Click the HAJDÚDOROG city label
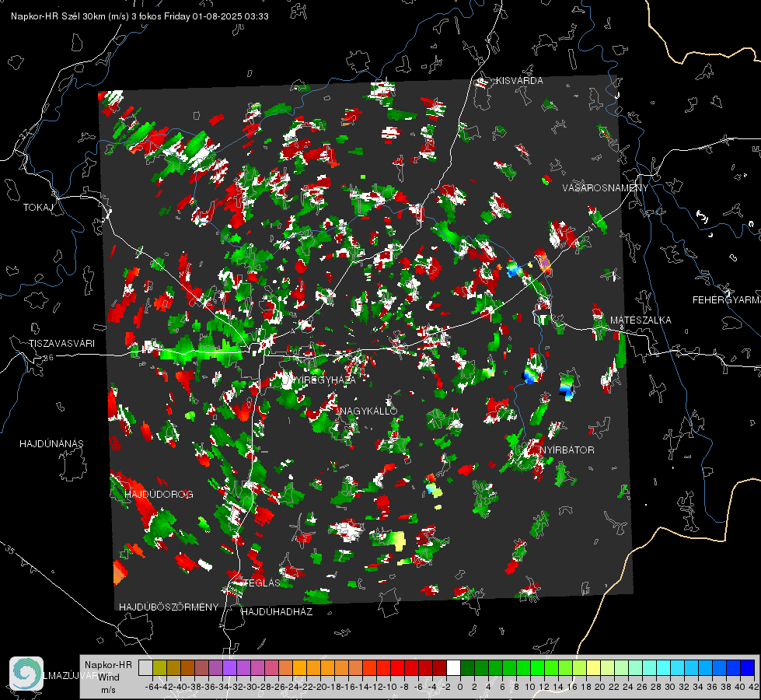Image resolution: width=761 pixels, height=700 pixels. [159, 495]
